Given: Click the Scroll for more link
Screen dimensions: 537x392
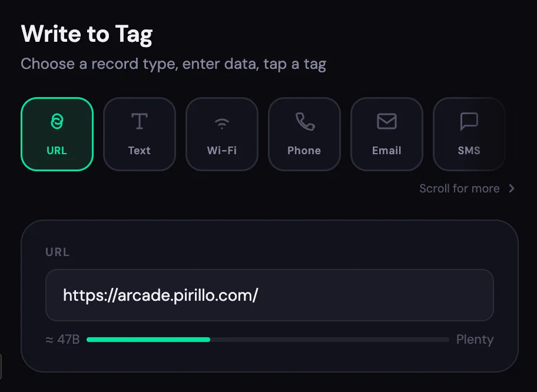Looking at the screenshot, I should tap(459, 188).
